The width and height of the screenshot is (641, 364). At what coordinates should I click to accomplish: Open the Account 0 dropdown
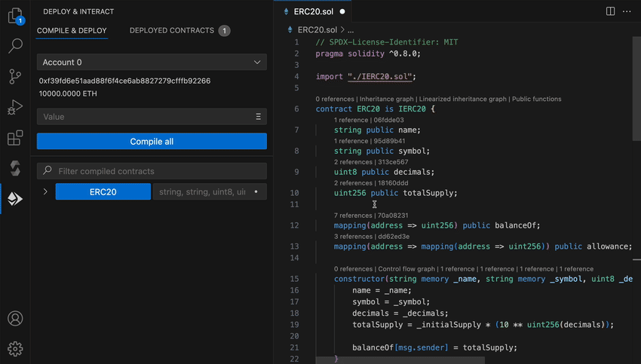152,63
